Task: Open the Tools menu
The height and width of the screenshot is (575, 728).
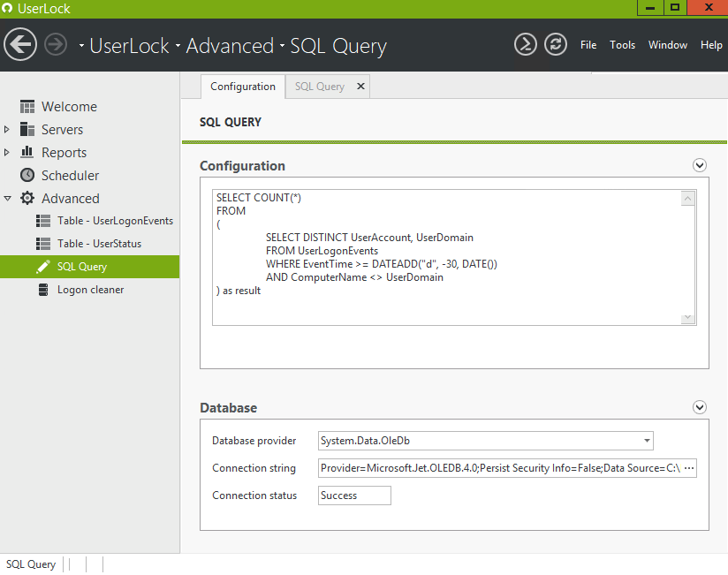Action: click(622, 45)
